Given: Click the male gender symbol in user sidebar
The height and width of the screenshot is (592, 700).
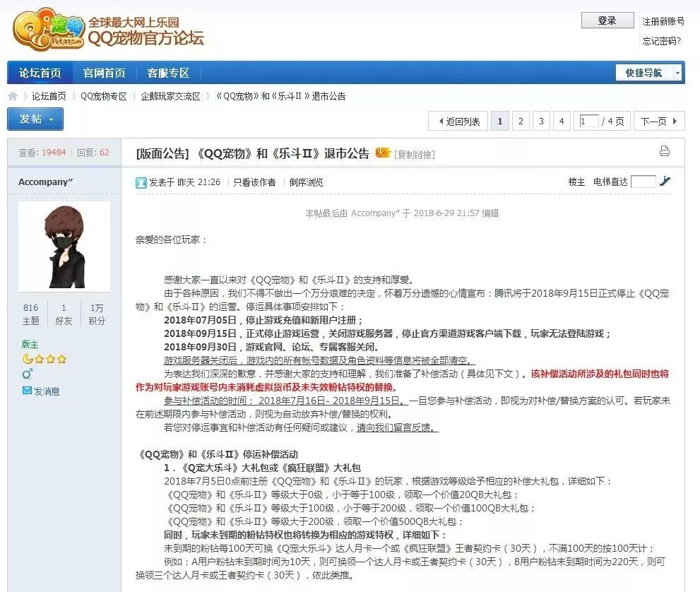Looking at the screenshot, I should 27,373.
